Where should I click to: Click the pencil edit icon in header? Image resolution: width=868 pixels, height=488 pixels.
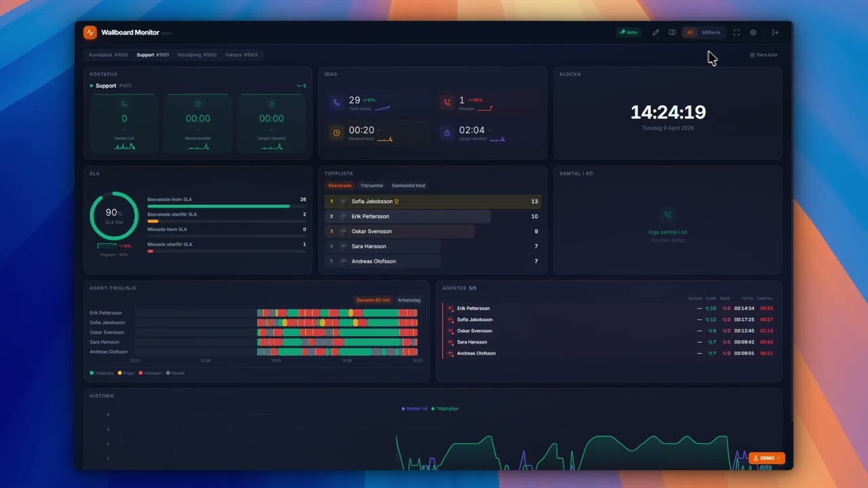tap(656, 33)
